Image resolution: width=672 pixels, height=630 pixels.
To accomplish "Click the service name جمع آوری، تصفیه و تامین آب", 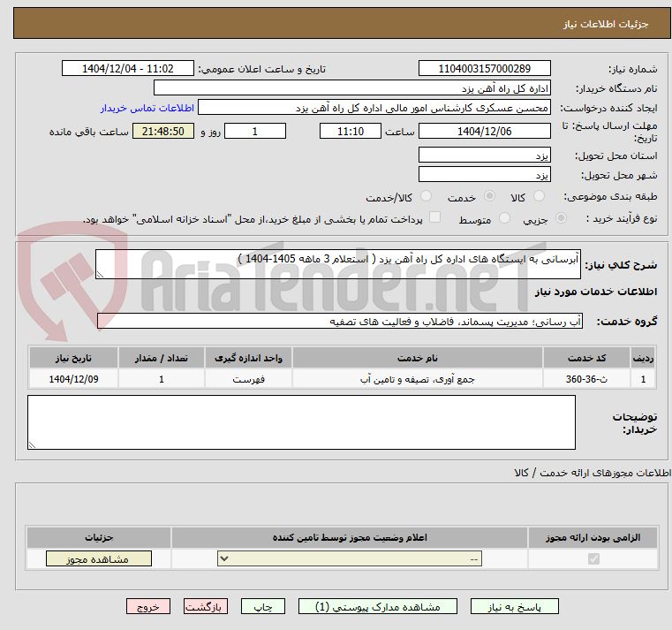I will tap(418, 379).
